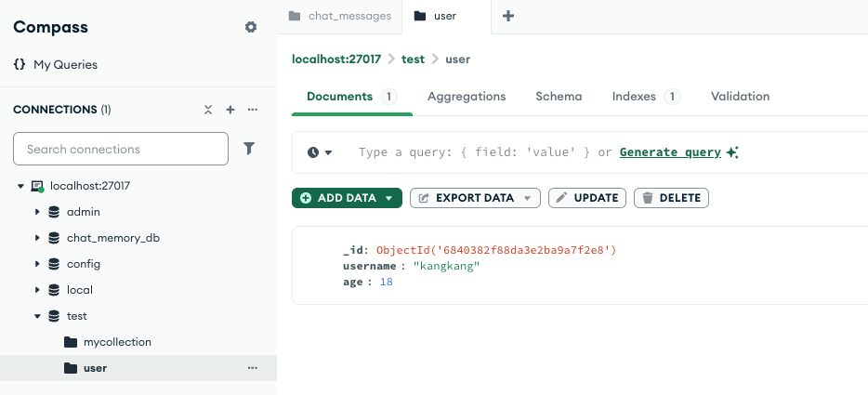Open the Documents tab
Screen dimensions: 868x395
(351, 97)
